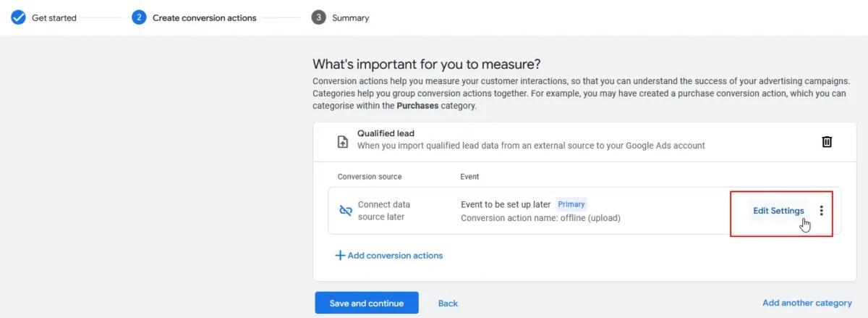
Task: Click the Get started checkmark icon
Action: click(x=18, y=17)
